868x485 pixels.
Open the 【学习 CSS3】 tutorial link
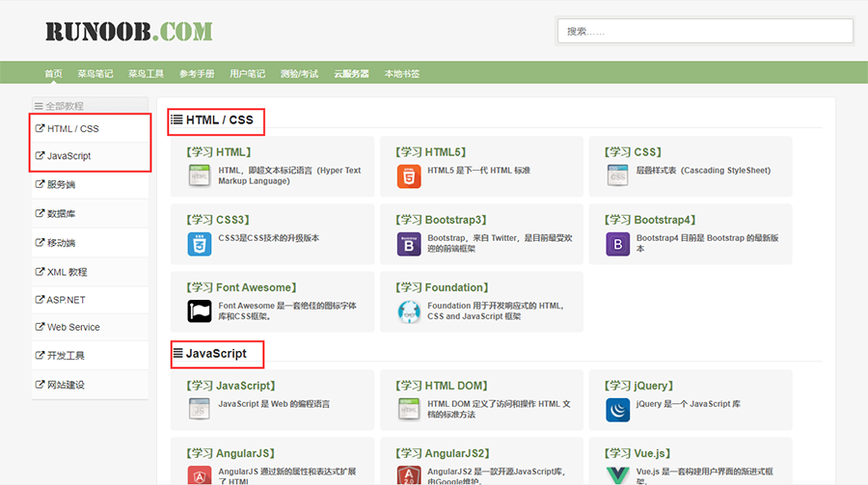[x=218, y=220]
